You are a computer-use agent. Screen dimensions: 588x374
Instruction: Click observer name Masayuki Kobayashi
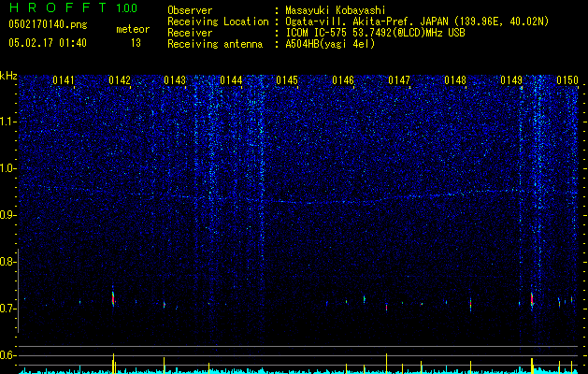[x=337, y=10]
